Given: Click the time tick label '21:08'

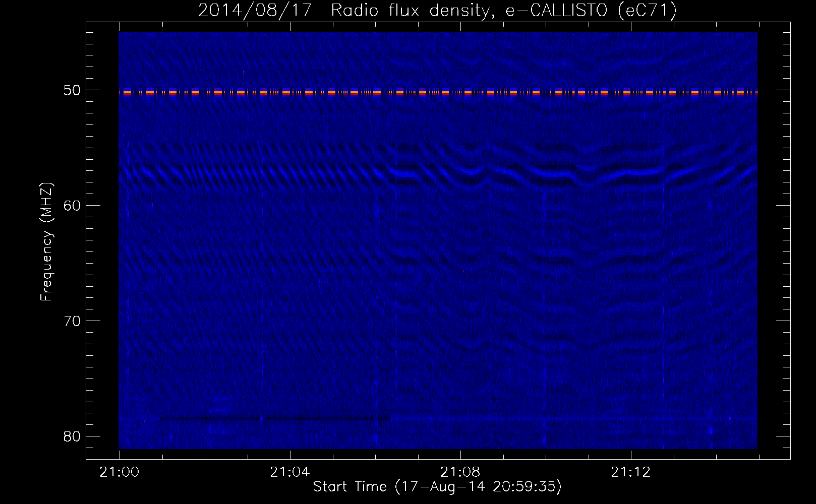Looking at the screenshot, I should (x=460, y=472).
